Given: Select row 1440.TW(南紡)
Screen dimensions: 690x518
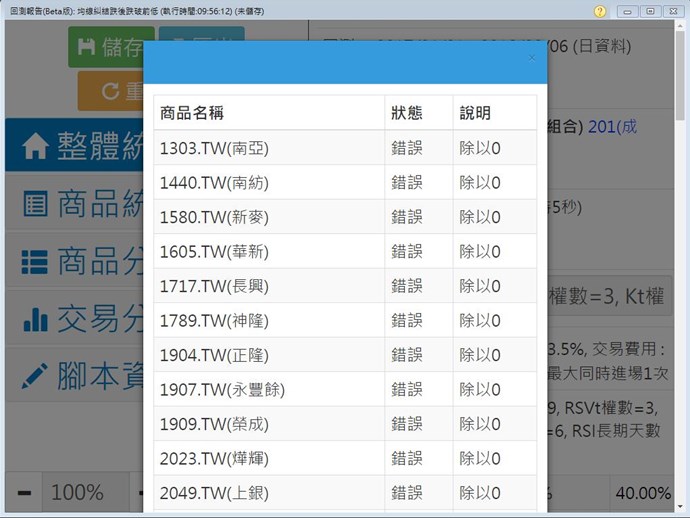Looking at the screenshot, I should click(x=345, y=182).
